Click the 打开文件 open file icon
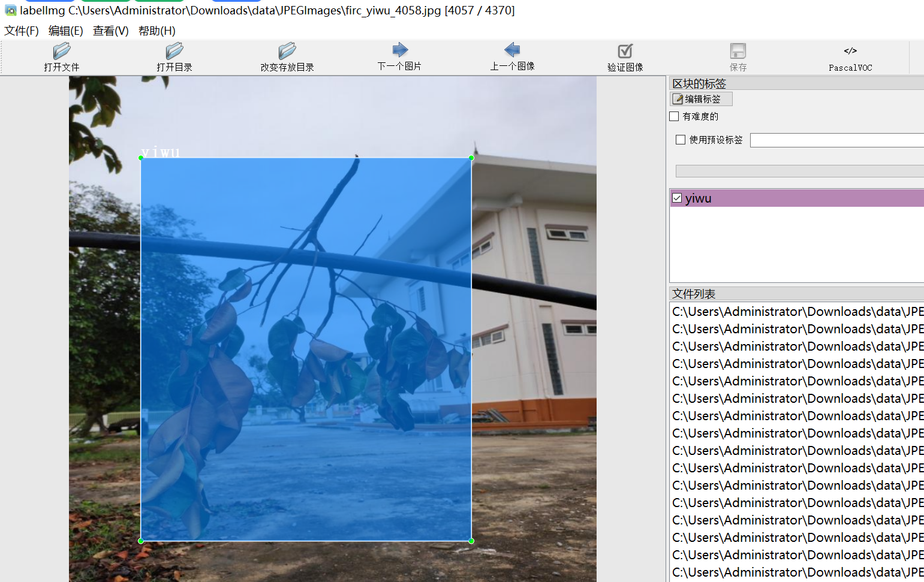The image size is (924, 582). click(x=62, y=51)
